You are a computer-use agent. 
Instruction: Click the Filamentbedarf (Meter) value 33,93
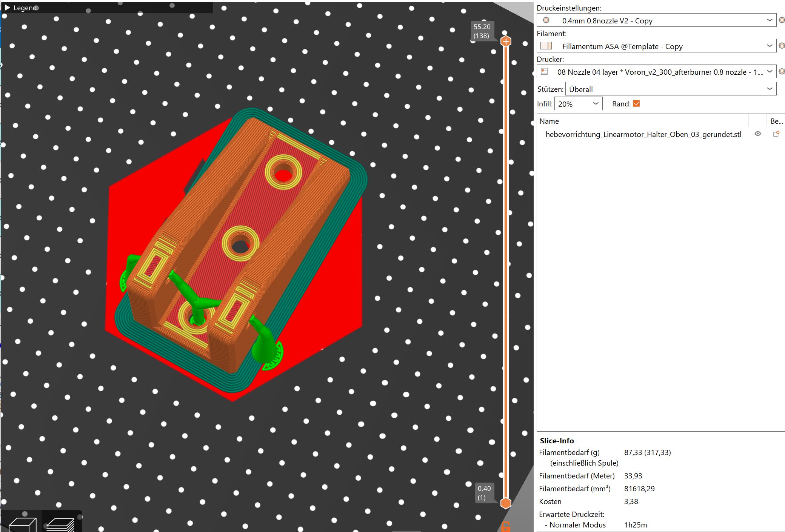(633, 476)
